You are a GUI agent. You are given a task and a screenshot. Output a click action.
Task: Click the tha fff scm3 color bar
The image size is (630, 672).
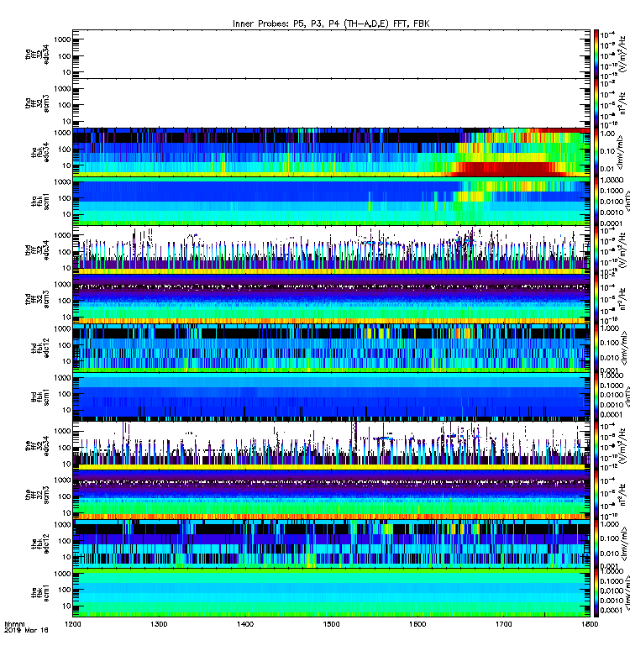point(596,103)
